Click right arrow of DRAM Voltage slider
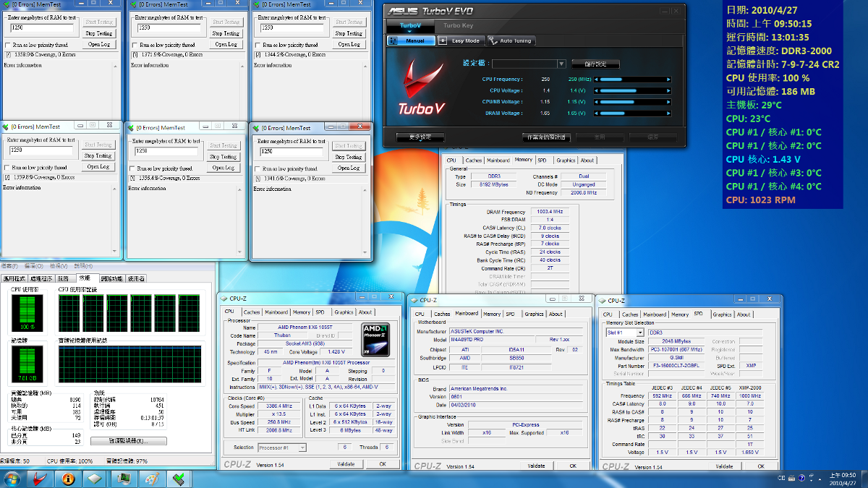This screenshot has width=868, height=488. tap(667, 114)
